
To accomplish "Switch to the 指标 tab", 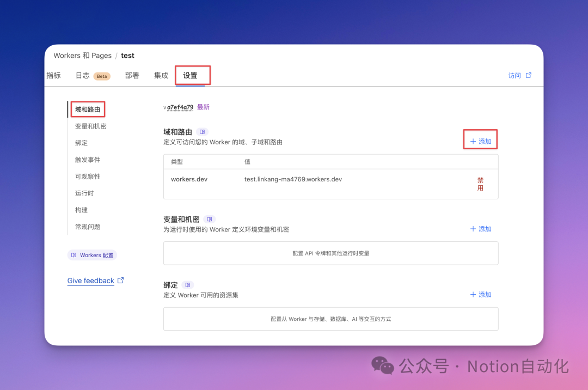I will [53, 75].
